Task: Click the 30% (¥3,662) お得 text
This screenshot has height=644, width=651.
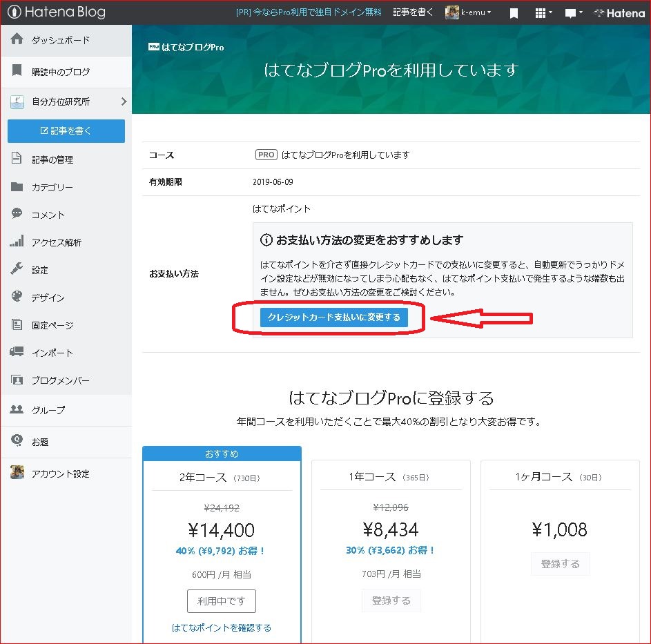Action: [390, 550]
